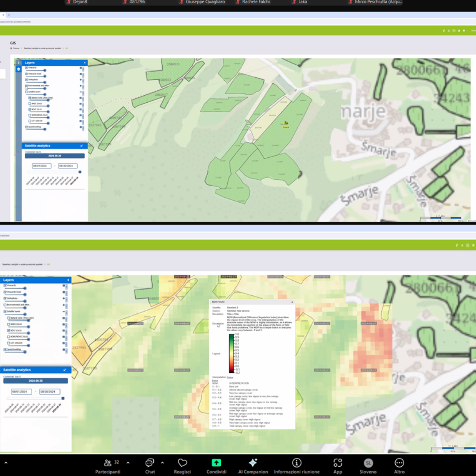Open NMDI 20x20 info icon in lower panel
The image size is (476, 476).
(64, 324)
